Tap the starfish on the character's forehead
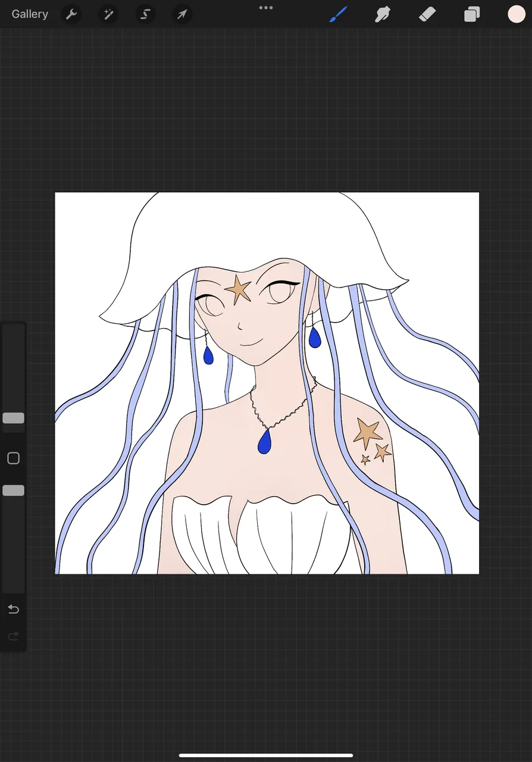This screenshot has height=762, width=532. click(x=239, y=289)
